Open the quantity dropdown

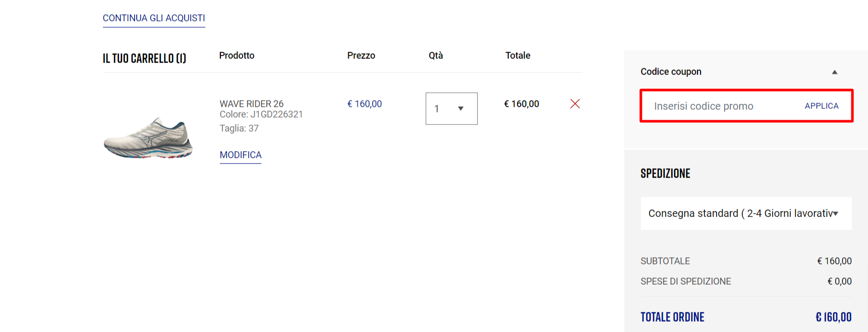point(451,109)
